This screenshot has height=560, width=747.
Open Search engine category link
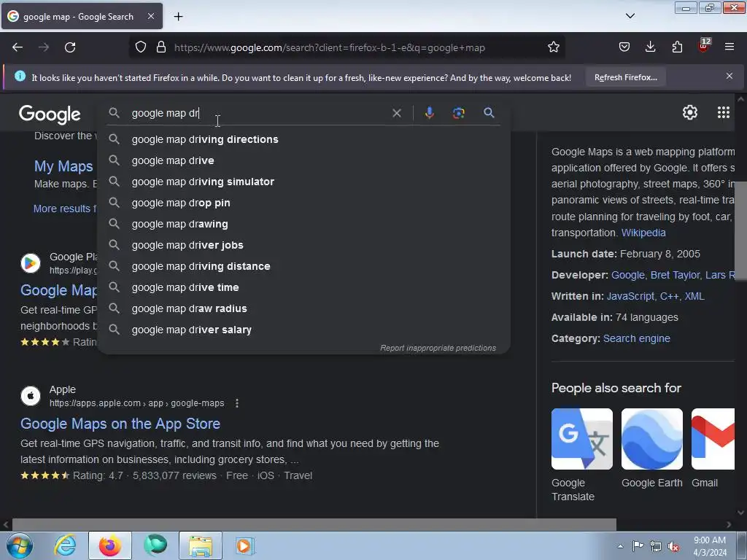[636, 338]
